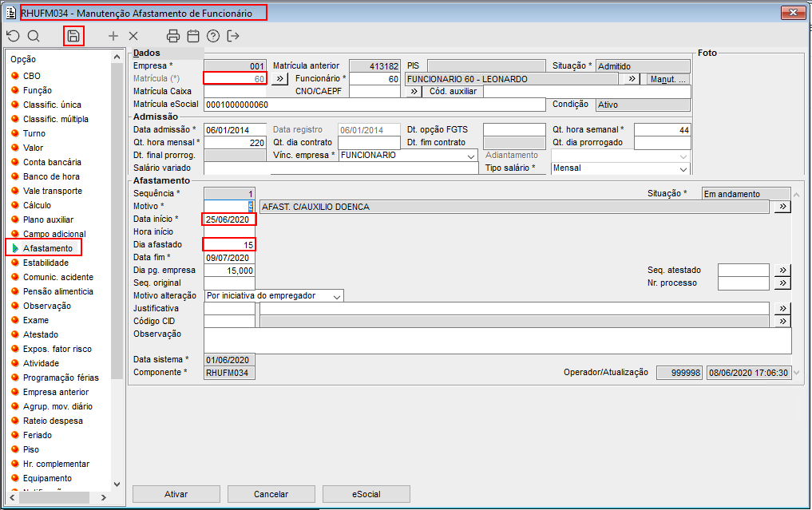812x510 pixels.
Task: Click the Funcionário number field
Action: point(375,79)
